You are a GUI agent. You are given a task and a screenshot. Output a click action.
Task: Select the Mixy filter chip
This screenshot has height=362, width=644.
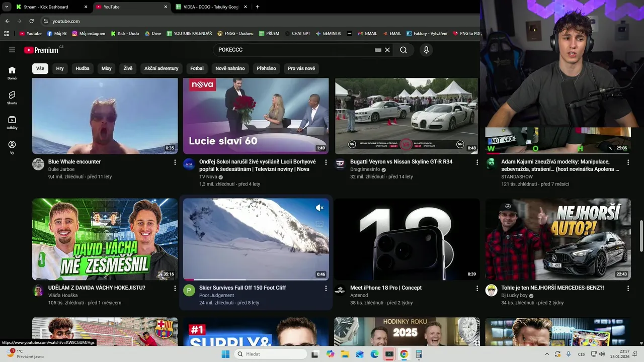click(106, 68)
